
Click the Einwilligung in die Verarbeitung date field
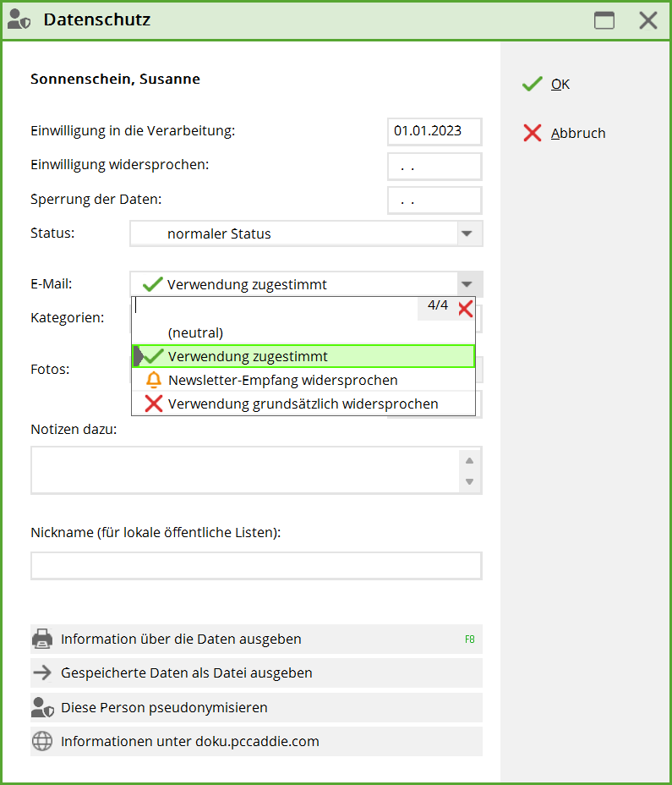click(434, 132)
